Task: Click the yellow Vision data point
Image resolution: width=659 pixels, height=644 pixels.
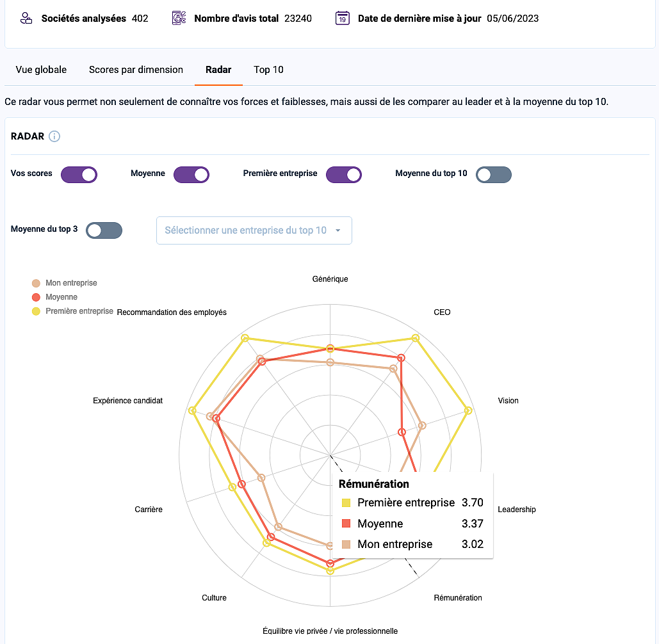Action: pyautogui.click(x=468, y=410)
